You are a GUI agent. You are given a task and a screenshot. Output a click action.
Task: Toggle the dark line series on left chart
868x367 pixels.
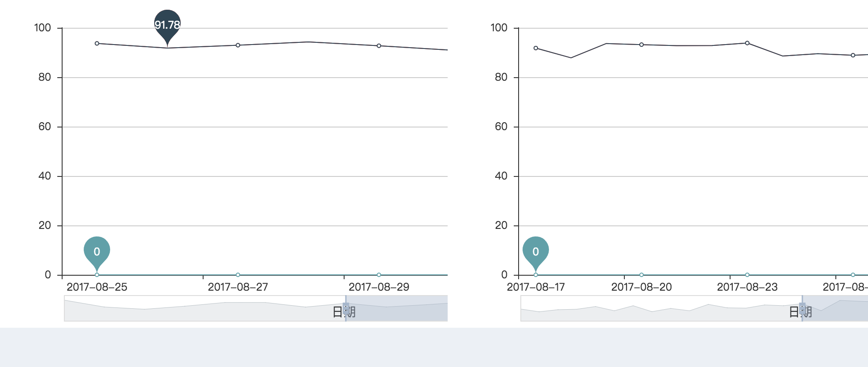coord(308,42)
